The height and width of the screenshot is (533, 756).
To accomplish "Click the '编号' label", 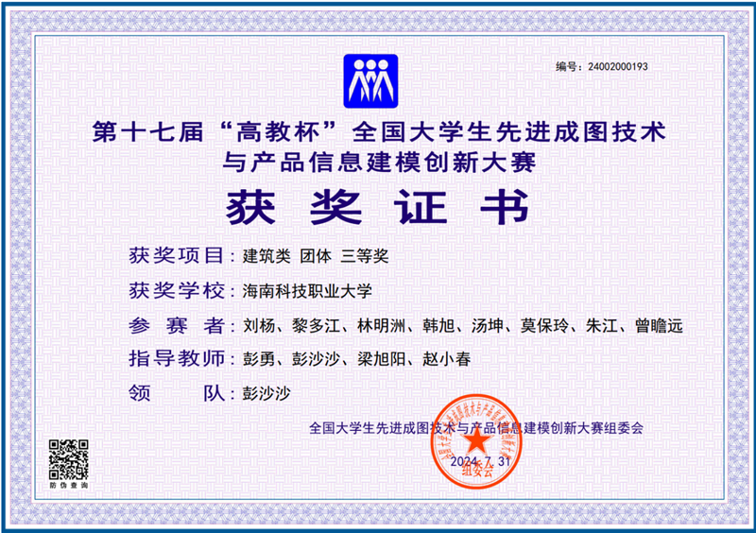I will (x=565, y=66).
